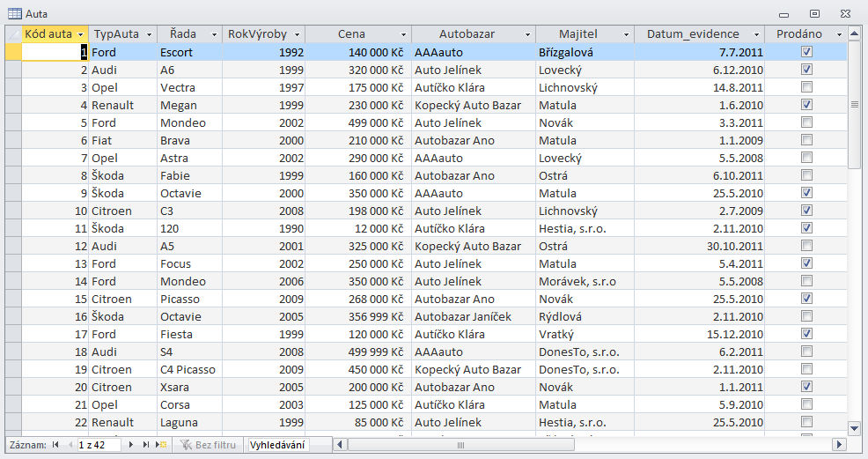Click owner cell 'Břízgalová'

pos(585,52)
